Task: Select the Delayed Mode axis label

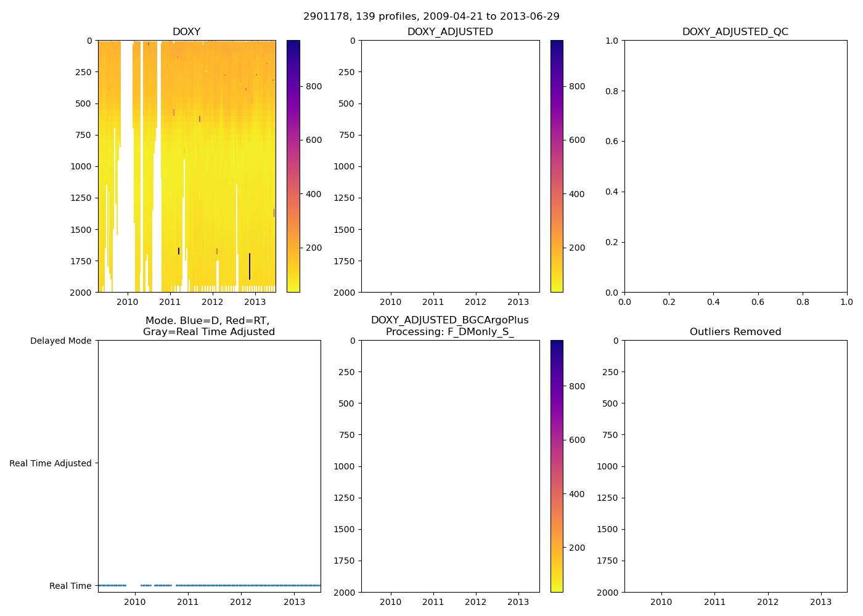Action: [x=60, y=341]
